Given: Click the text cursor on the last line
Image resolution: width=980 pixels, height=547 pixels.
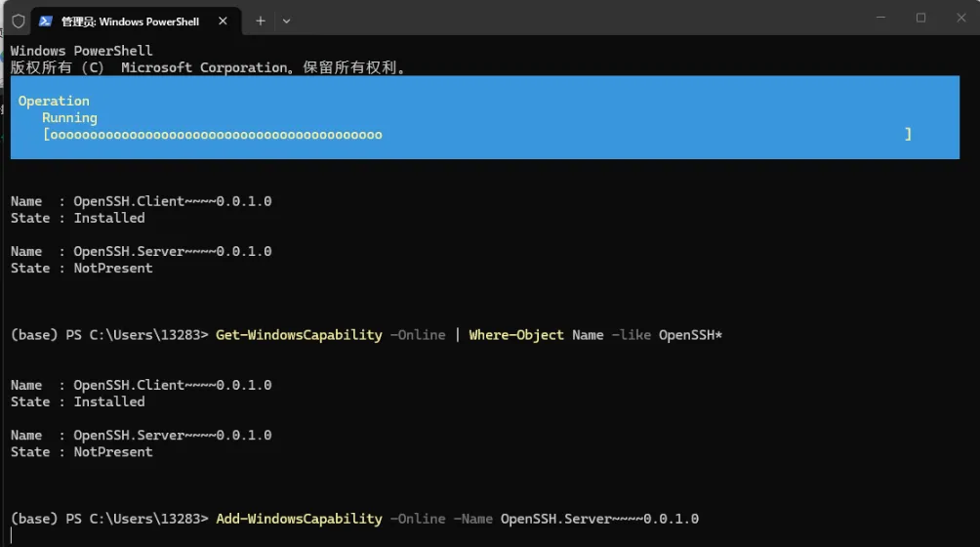Looking at the screenshot, I should coord(12,535).
